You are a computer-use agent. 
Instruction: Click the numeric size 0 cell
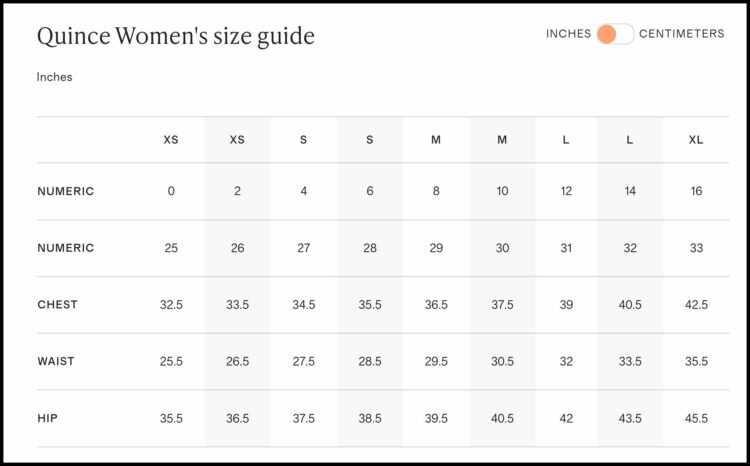click(x=171, y=191)
